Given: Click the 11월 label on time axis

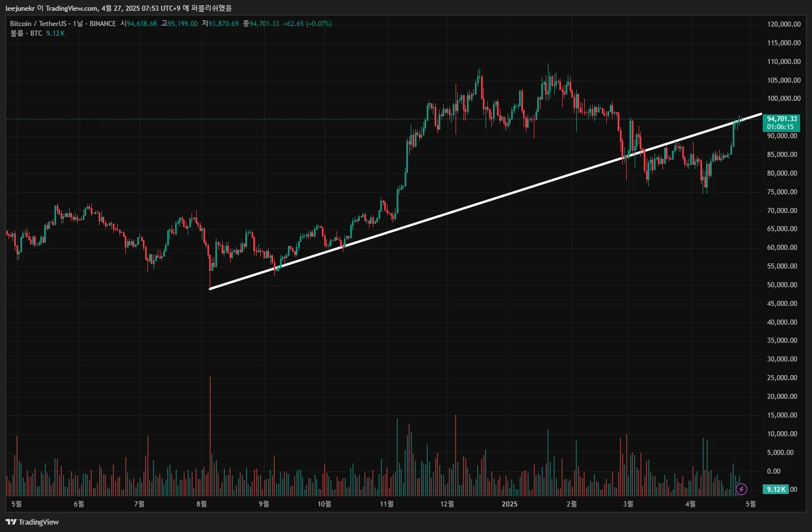Looking at the screenshot, I should (386, 504).
